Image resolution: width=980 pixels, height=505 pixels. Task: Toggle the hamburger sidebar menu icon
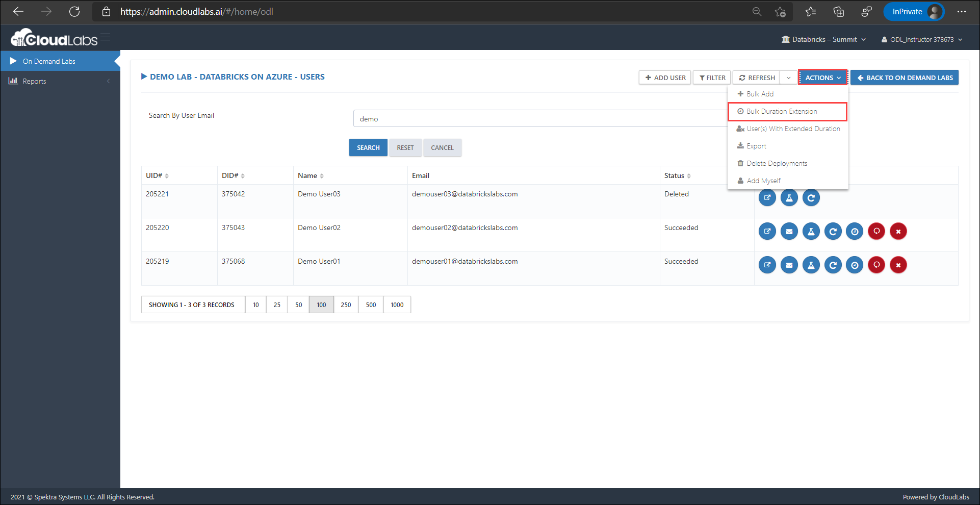click(x=105, y=37)
